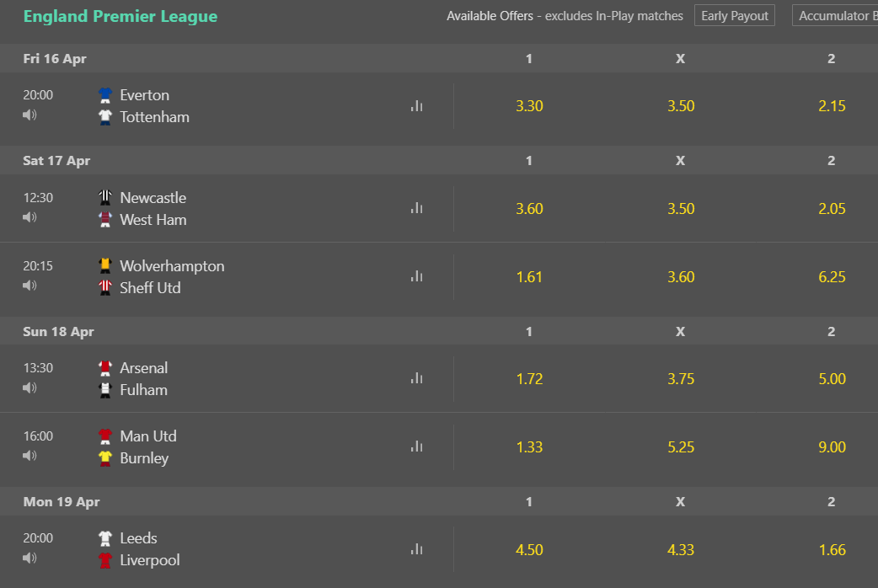Image resolution: width=878 pixels, height=588 pixels.
Task: Open stats icon for Man Utd vs Burnley
Action: [x=416, y=446]
